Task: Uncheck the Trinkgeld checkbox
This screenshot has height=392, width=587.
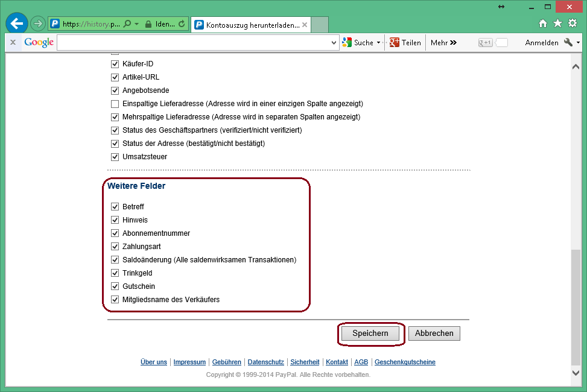Action: (x=115, y=273)
